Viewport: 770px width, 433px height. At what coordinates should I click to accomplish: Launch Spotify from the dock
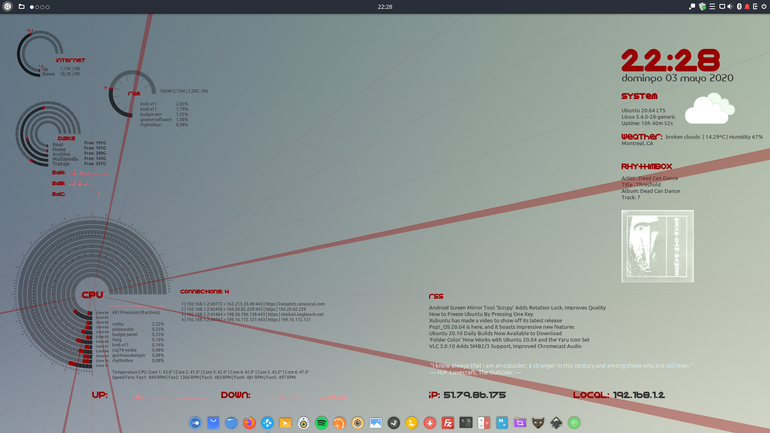click(x=321, y=423)
